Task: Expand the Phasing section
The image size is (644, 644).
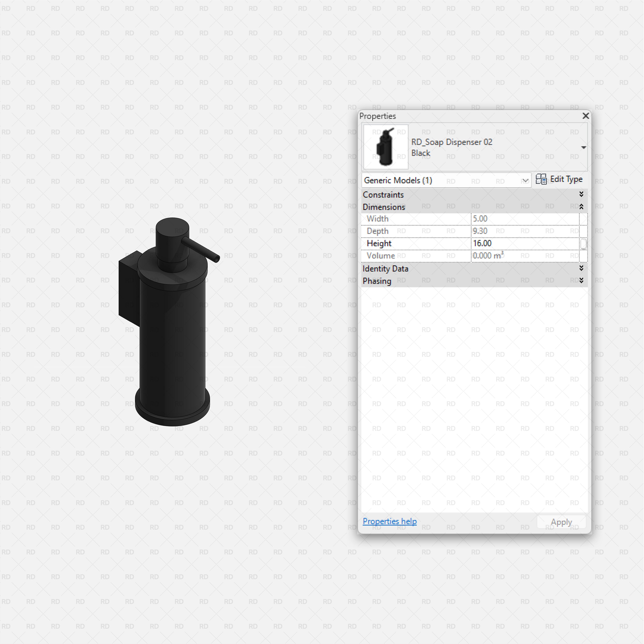Action: (581, 280)
